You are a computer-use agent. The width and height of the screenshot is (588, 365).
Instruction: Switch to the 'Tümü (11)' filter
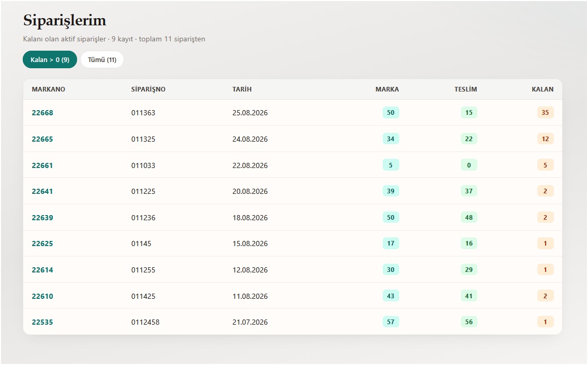(x=102, y=59)
